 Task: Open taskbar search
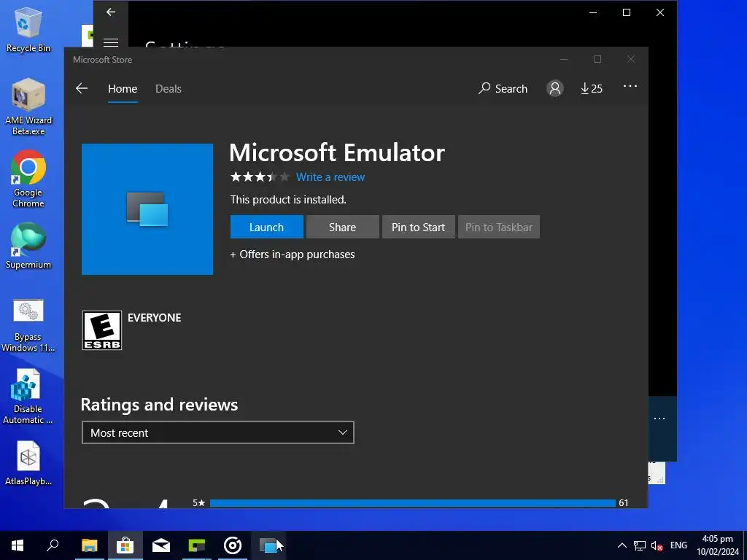(x=53, y=545)
